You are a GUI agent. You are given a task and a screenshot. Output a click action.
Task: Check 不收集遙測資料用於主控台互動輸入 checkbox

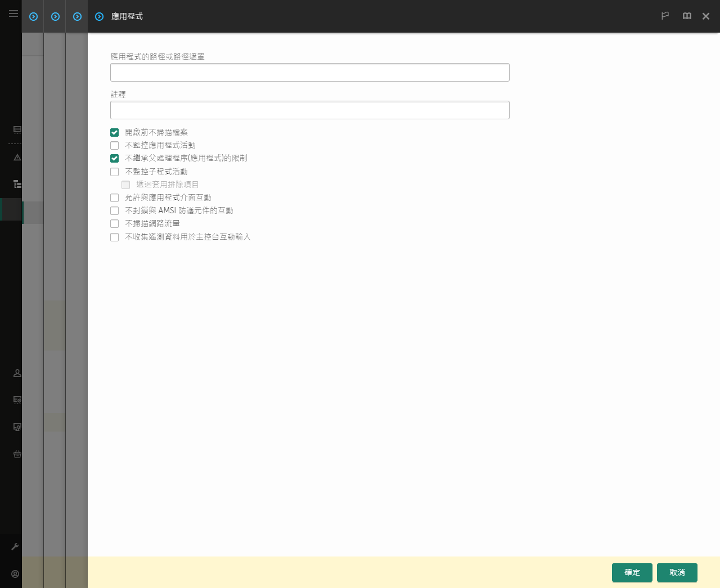click(x=115, y=237)
